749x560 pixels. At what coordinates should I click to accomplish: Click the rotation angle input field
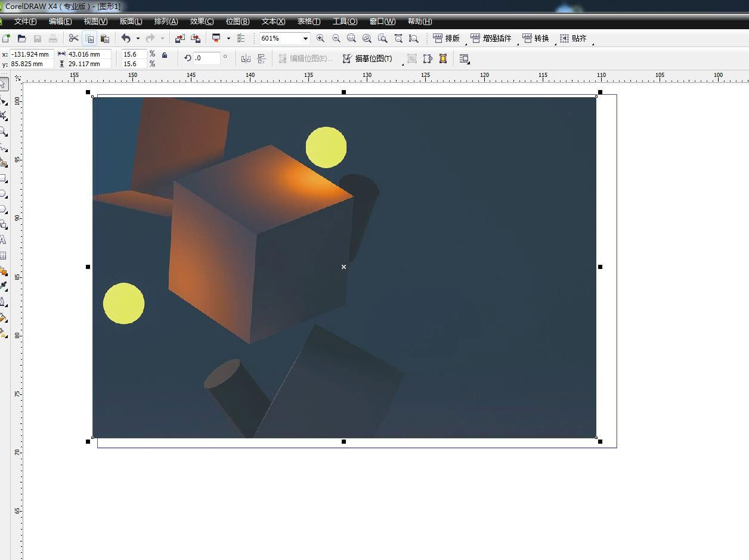tap(206, 58)
